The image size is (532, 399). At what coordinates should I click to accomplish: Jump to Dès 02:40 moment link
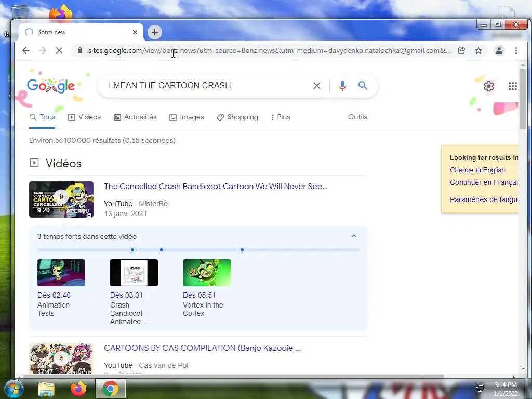[54, 295]
